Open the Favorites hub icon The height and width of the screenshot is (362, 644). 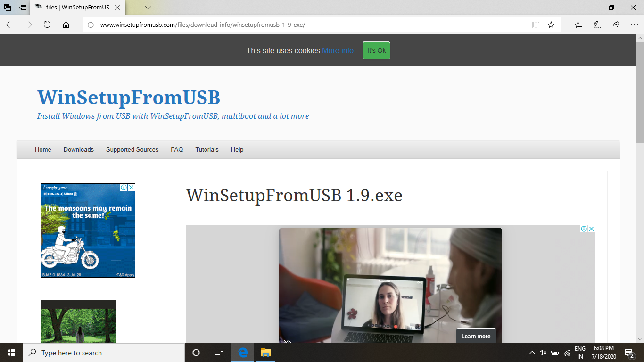tap(578, 25)
